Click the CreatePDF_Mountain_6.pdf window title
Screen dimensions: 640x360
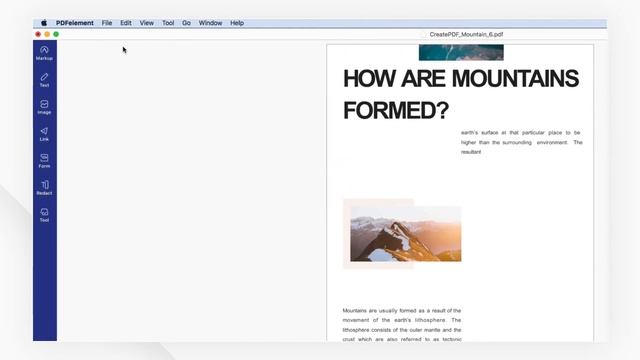coord(466,34)
